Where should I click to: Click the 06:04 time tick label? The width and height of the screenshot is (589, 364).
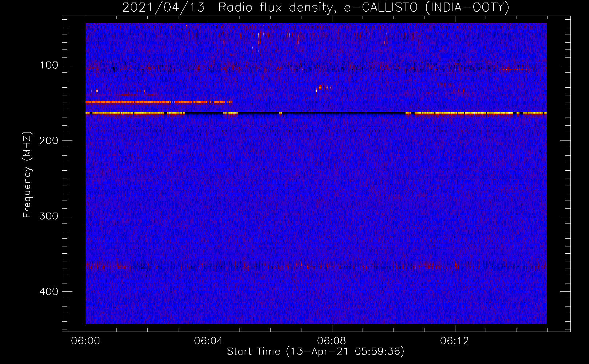click(x=209, y=341)
